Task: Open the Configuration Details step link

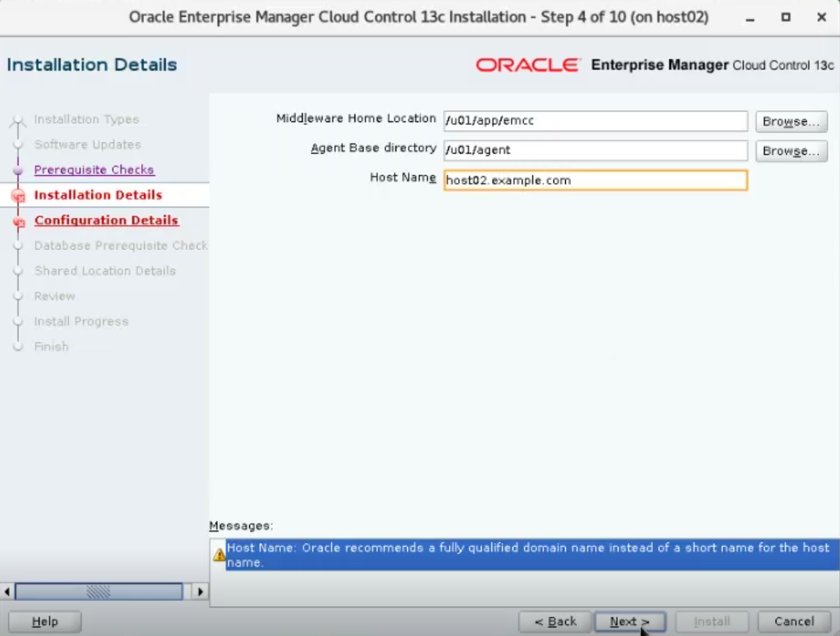Action: pyautogui.click(x=106, y=220)
